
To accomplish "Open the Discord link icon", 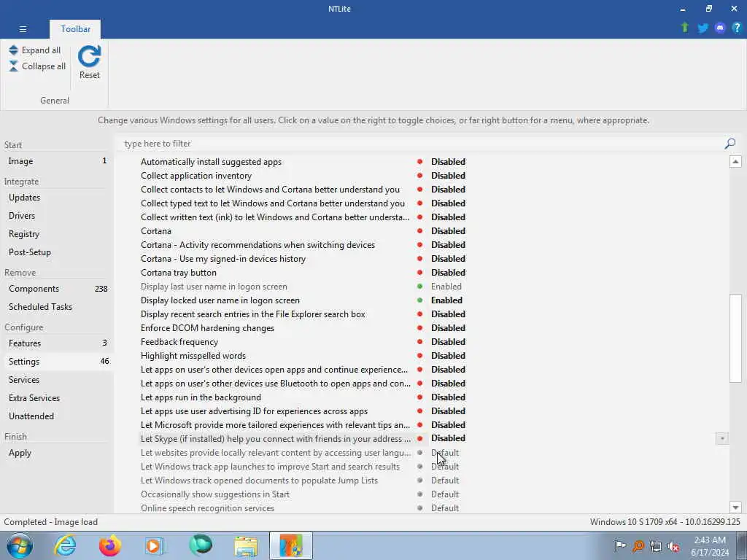I will click(x=720, y=28).
